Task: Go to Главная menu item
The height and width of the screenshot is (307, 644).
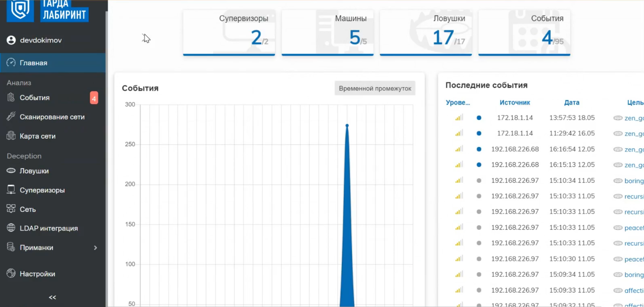Action: click(34, 63)
